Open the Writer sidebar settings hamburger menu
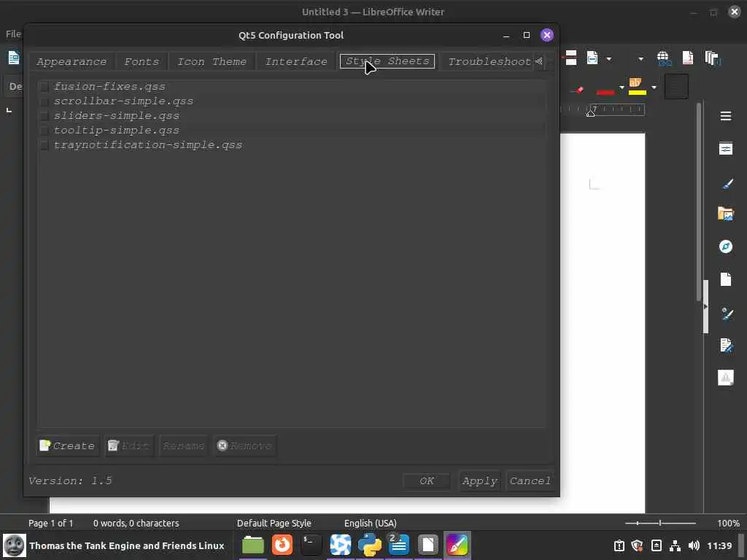The height and width of the screenshot is (560, 747). pyautogui.click(x=726, y=116)
